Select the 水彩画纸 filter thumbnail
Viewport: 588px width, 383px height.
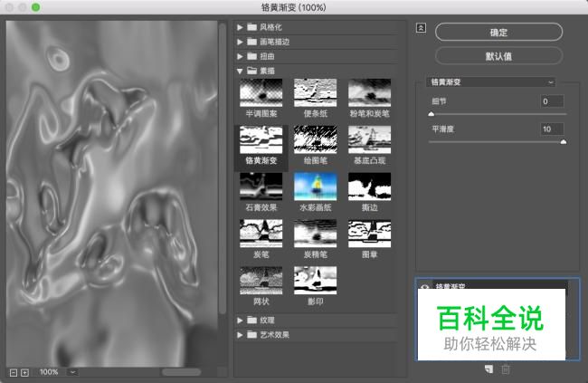click(316, 187)
